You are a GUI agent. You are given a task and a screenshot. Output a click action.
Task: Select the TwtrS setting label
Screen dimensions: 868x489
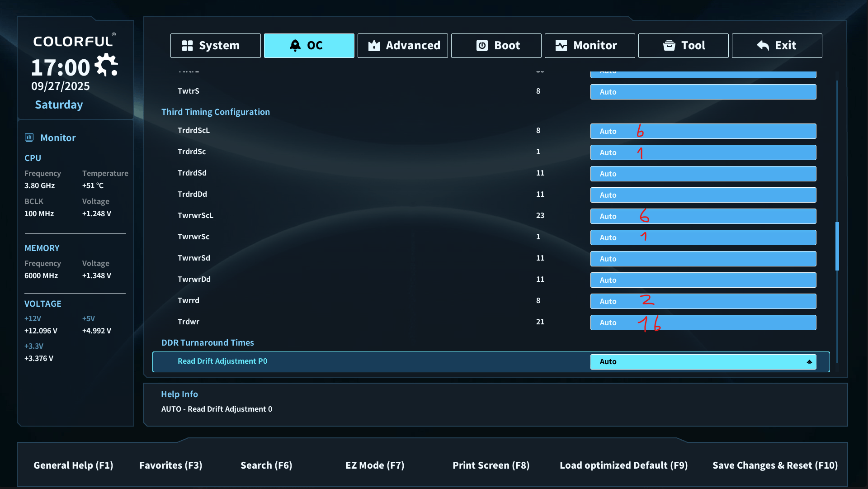[x=189, y=91]
